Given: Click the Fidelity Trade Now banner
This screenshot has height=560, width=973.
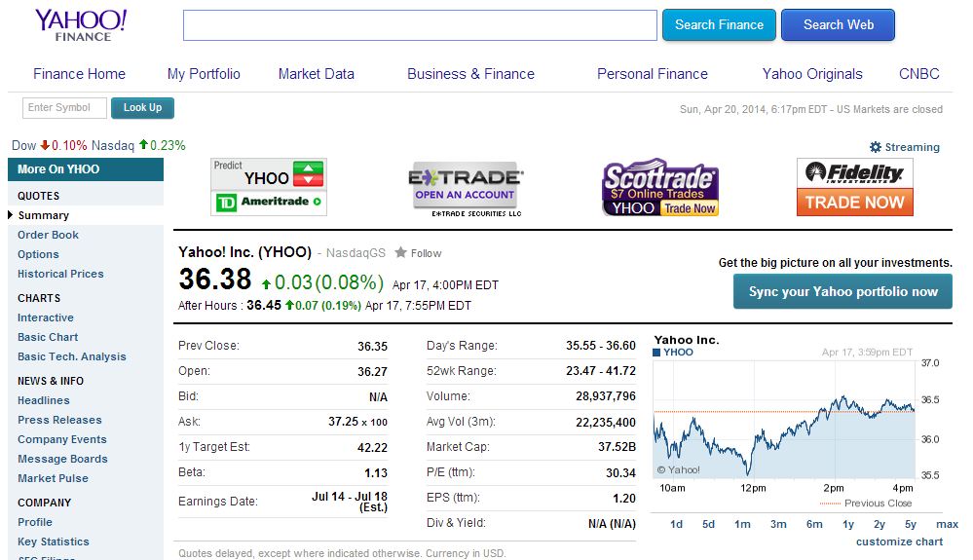Looking at the screenshot, I should 854,187.
